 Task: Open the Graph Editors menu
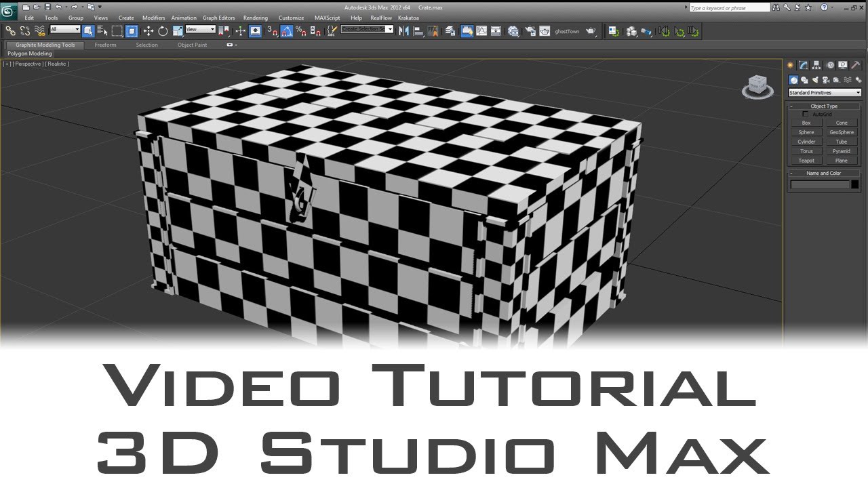[x=219, y=18]
